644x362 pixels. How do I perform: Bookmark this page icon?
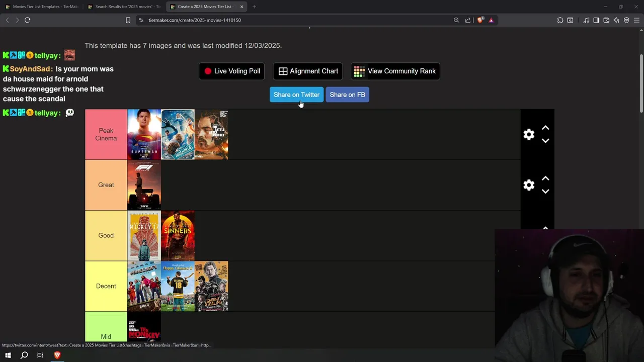coord(128,20)
